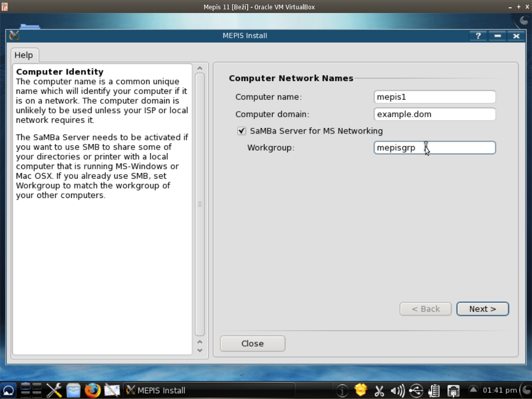532x399 pixels.
Task: Show hidden tray icons arrow
Action: tap(473, 390)
